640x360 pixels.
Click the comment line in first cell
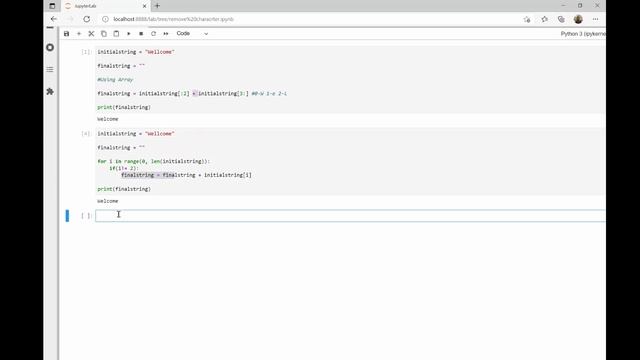tap(115, 80)
